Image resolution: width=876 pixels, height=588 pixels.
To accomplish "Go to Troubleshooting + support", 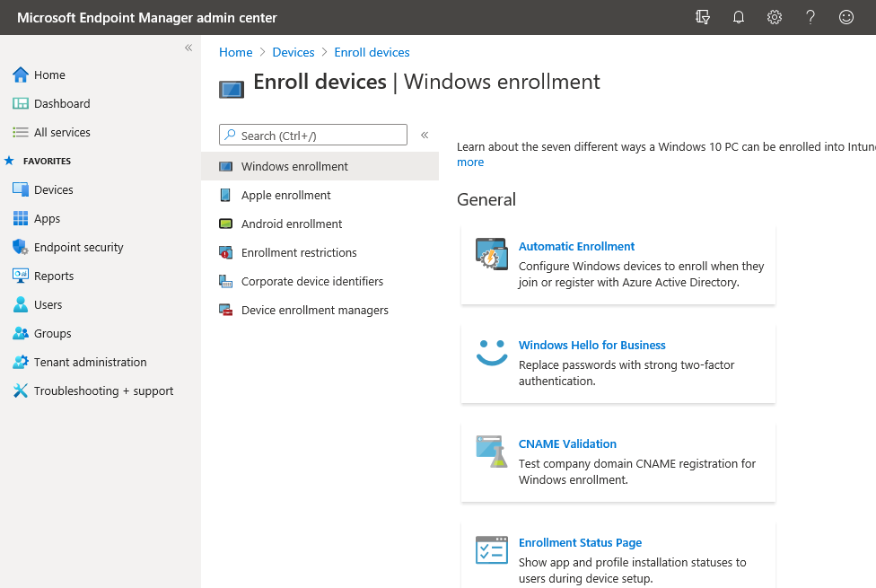I will (103, 391).
